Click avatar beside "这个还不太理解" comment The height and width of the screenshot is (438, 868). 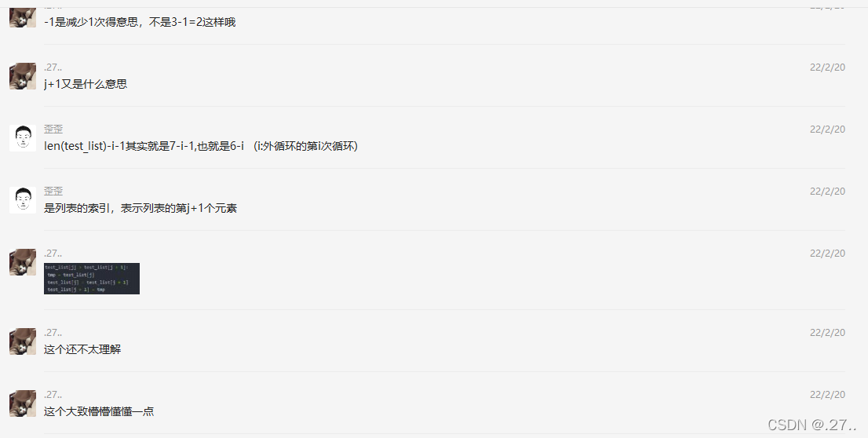point(23,341)
